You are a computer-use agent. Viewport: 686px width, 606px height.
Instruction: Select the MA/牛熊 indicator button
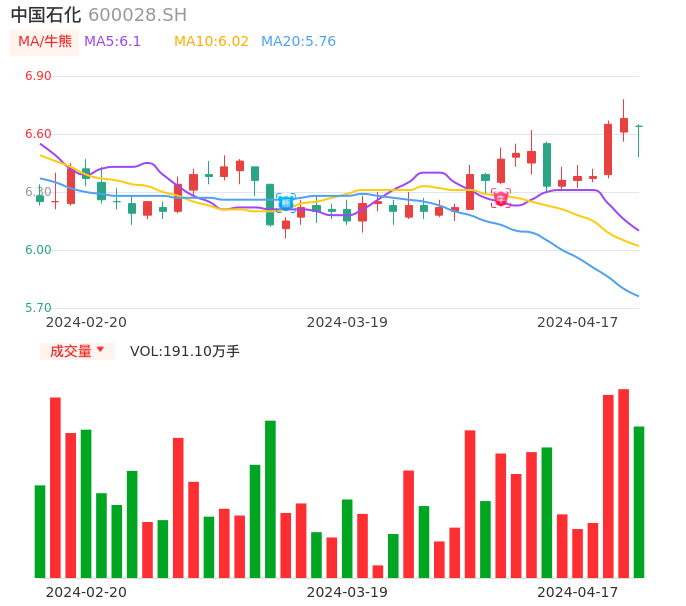point(45,42)
